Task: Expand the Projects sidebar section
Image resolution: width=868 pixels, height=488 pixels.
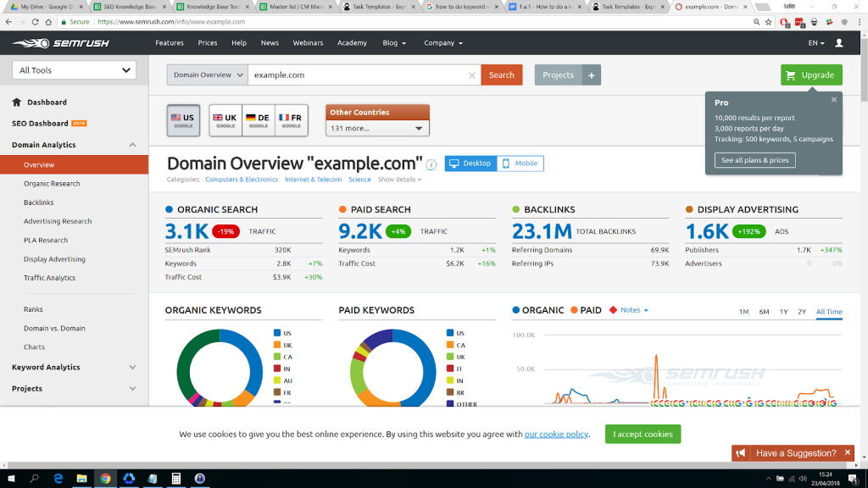Action: click(132, 389)
